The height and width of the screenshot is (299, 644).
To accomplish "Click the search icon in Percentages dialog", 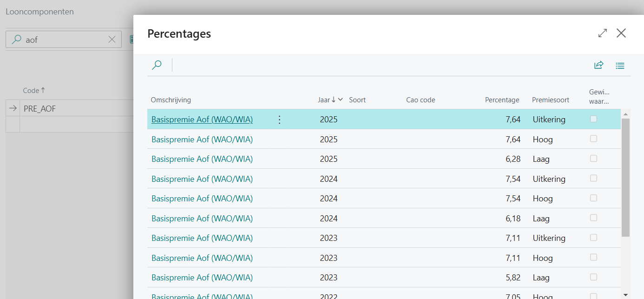I will pyautogui.click(x=157, y=65).
